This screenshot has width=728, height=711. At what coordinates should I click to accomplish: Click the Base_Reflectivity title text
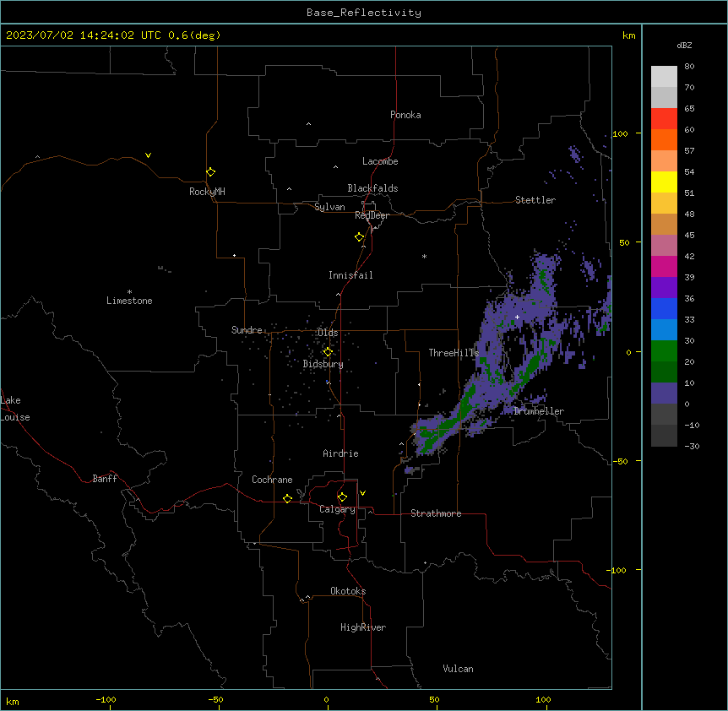364,13
